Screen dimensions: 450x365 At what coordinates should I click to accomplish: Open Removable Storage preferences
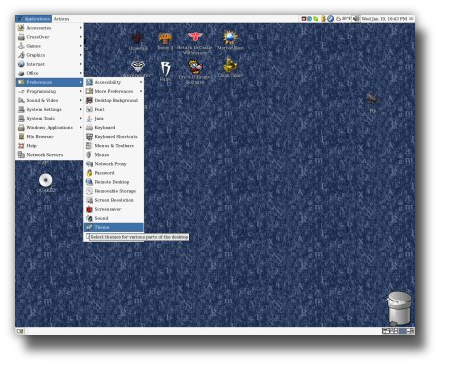tap(114, 191)
